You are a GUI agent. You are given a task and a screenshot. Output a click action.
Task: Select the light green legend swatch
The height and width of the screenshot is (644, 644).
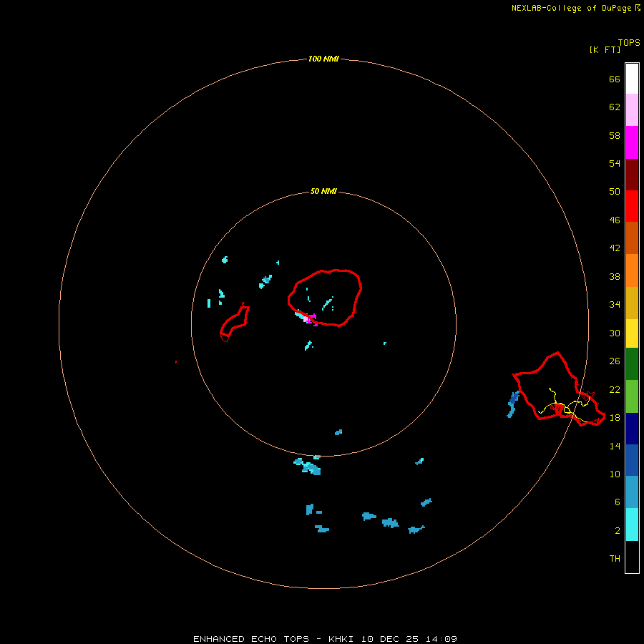tap(632, 396)
